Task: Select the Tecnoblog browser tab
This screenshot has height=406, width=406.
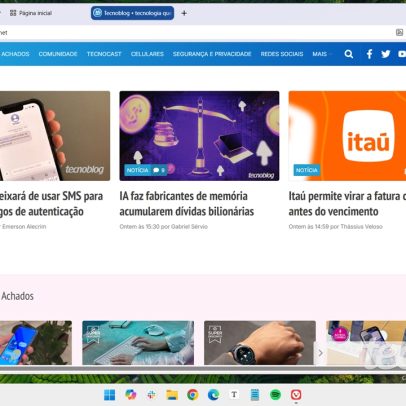Action: [132, 13]
